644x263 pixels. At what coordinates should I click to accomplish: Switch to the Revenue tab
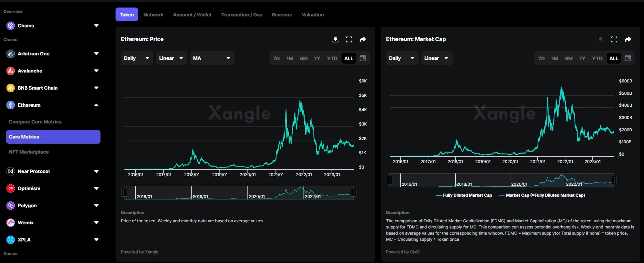(282, 15)
